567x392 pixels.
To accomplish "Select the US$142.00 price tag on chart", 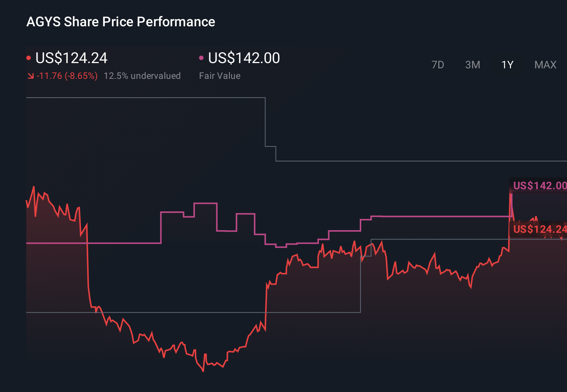I will click(539, 185).
